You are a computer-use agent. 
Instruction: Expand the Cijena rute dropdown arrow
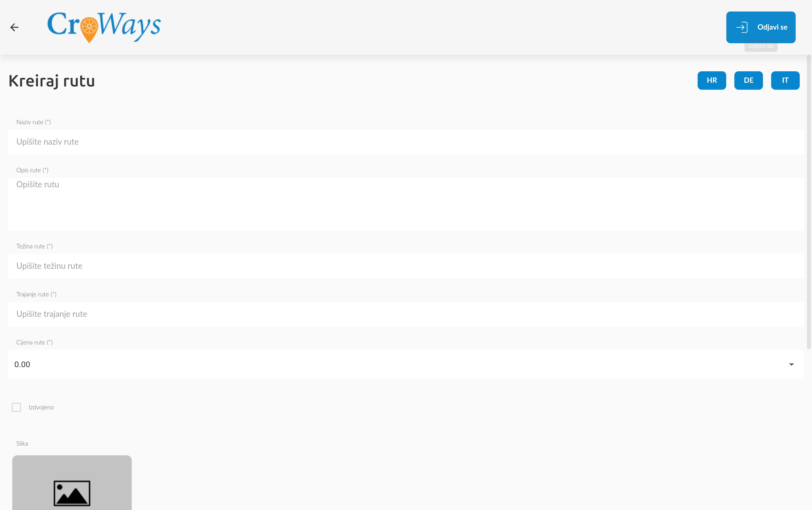tap(791, 364)
